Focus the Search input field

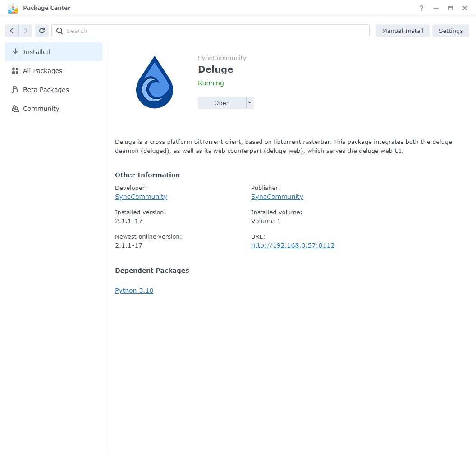[211, 31]
